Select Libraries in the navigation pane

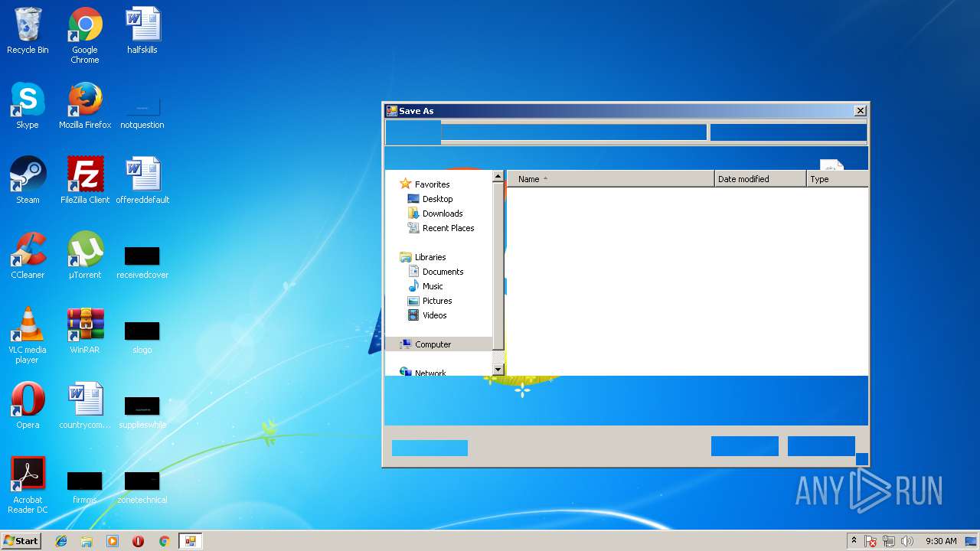coord(423,257)
